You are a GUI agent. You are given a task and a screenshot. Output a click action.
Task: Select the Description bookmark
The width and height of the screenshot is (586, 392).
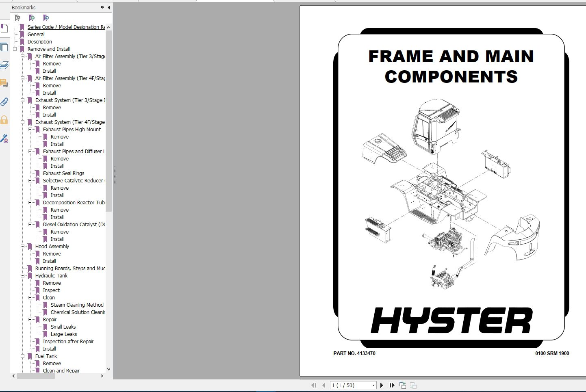39,42
